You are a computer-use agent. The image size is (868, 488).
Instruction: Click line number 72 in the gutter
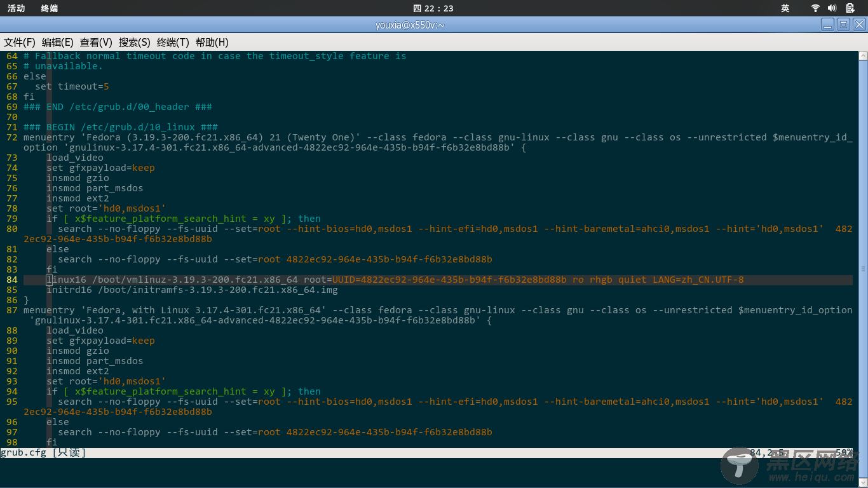(12, 137)
